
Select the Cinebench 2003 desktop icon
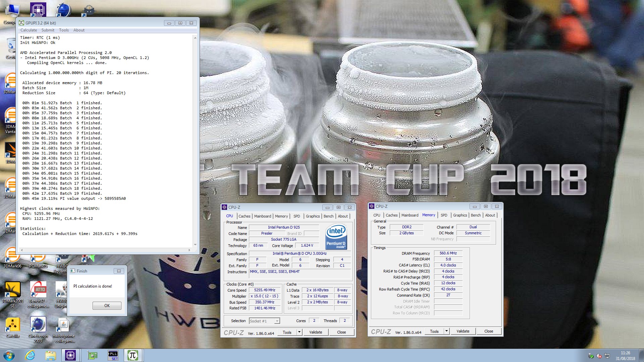(38, 330)
